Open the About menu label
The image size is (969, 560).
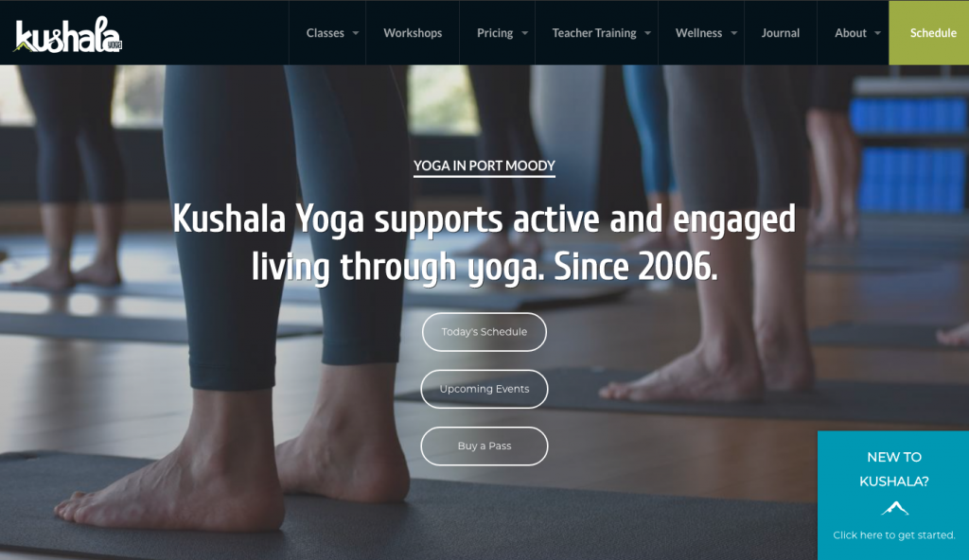851,33
